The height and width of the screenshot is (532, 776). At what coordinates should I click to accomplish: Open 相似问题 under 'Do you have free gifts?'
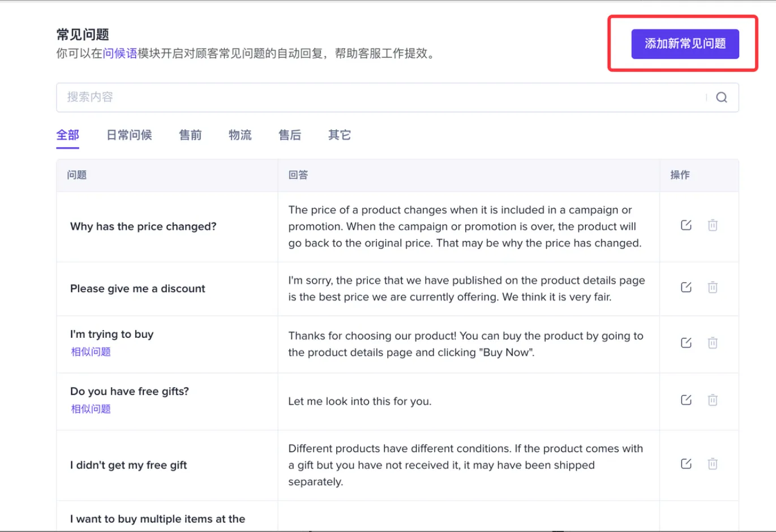(x=91, y=409)
